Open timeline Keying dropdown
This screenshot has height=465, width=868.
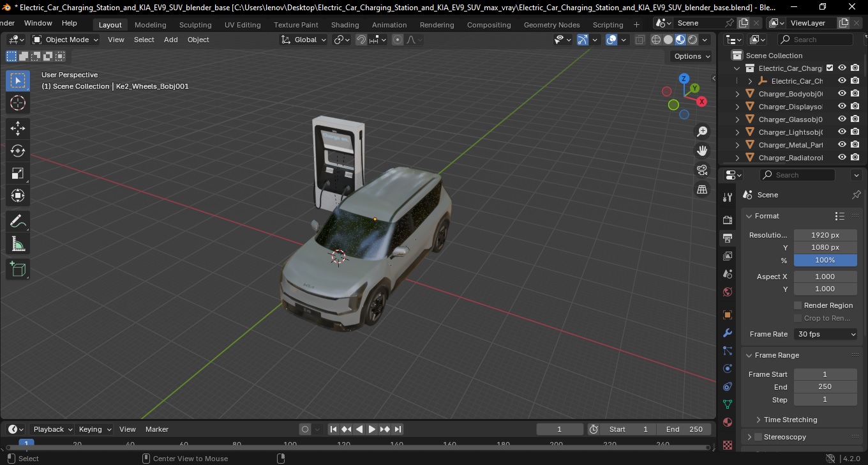point(95,429)
